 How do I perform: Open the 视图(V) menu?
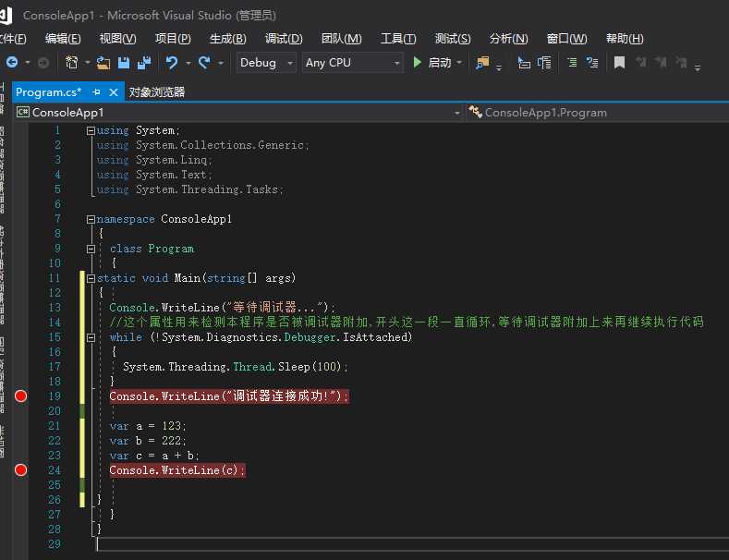(x=117, y=38)
